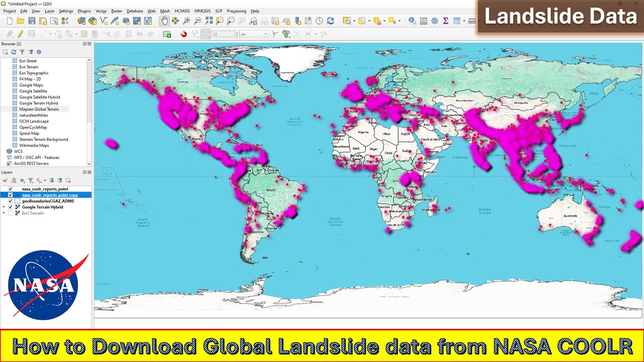Screen dimensions: 644x362
Task: Enable snapping with the red magnet icon
Action: point(184,34)
